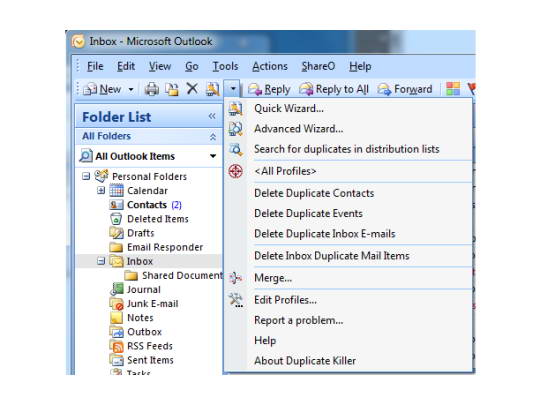This screenshot has height=405, width=540.
Task: Click the red All Profiles target icon
Action: click(x=236, y=171)
